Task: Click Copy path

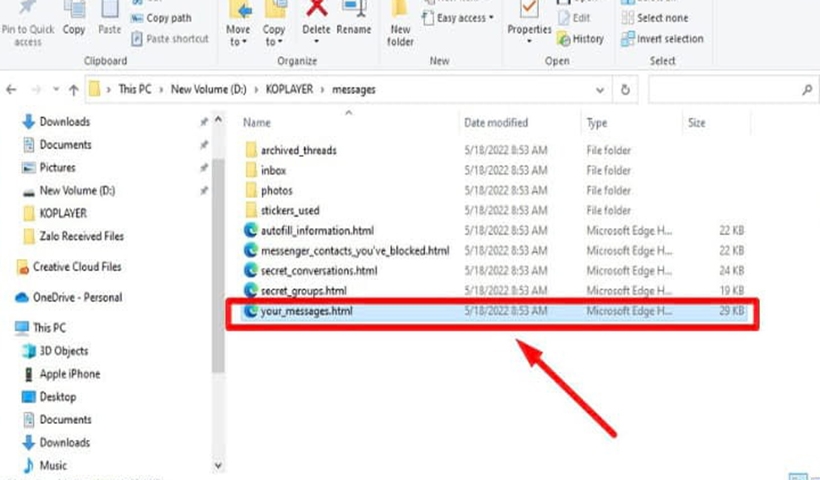Action: [x=161, y=18]
